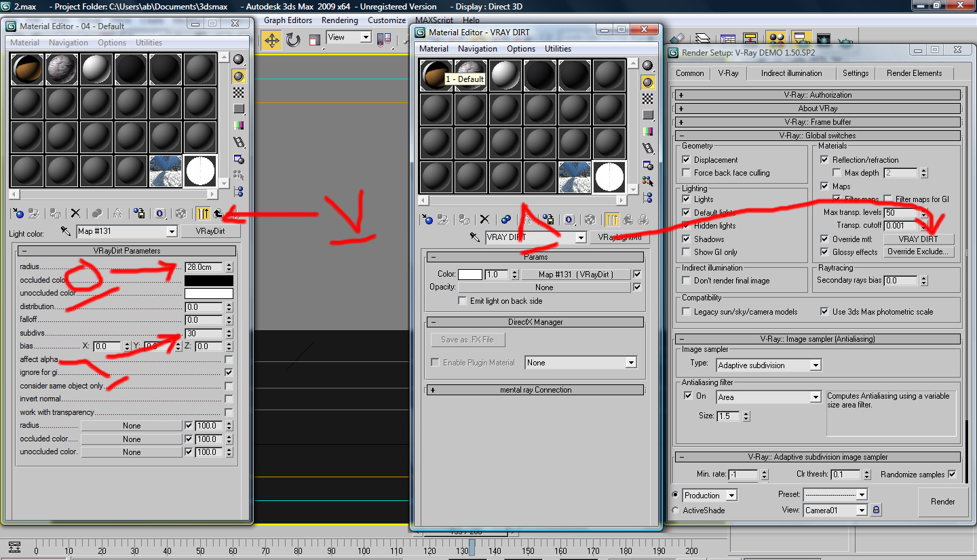
Task: Click Reset Map X icon in VRAY DIRT editor
Action: 484,219
